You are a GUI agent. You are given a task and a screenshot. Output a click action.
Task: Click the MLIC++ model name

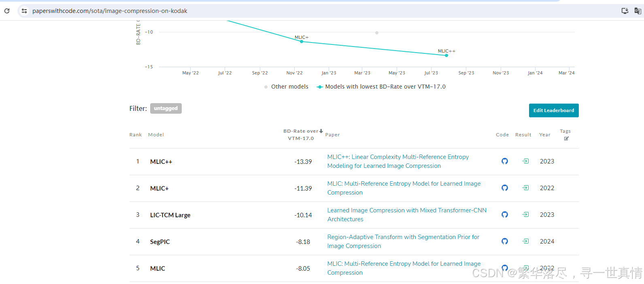[x=161, y=161]
